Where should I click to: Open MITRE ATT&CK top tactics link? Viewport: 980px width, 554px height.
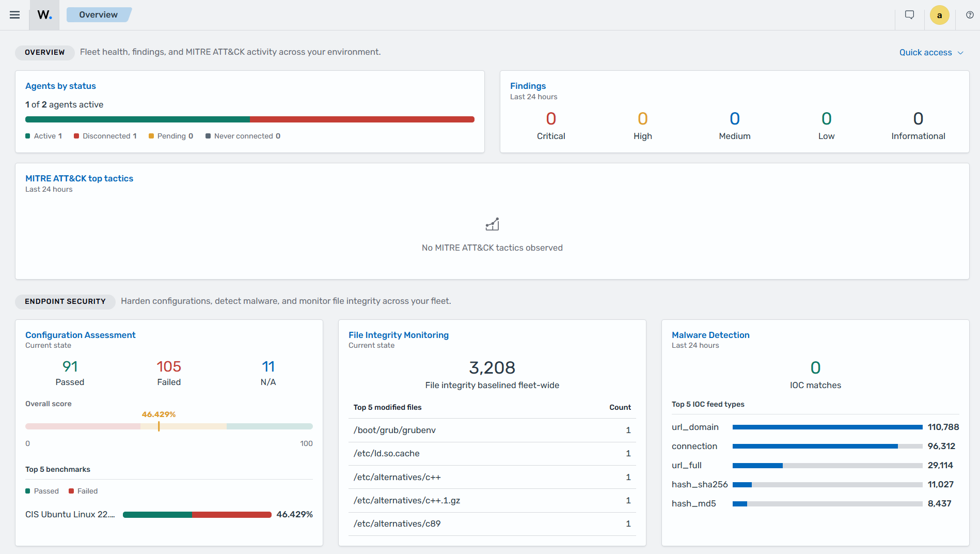[x=79, y=178]
